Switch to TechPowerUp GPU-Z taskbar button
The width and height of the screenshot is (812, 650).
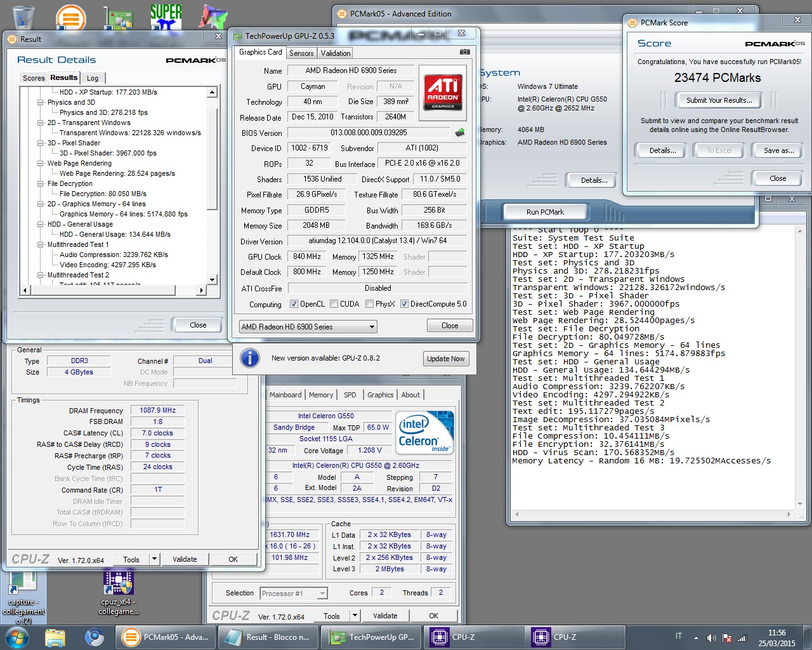pyautogui.click(x=372, y=637)
